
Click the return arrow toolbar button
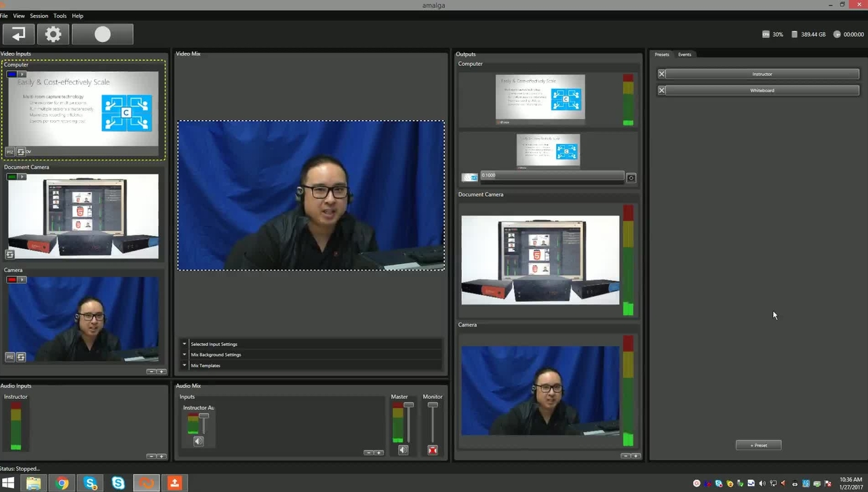pos(18,34)
